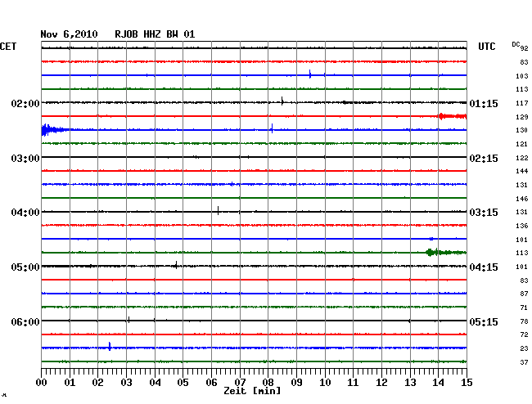The image size is (532, 404).
Task: Click the 01:15 UTC time label
Action: coord(484,104)
